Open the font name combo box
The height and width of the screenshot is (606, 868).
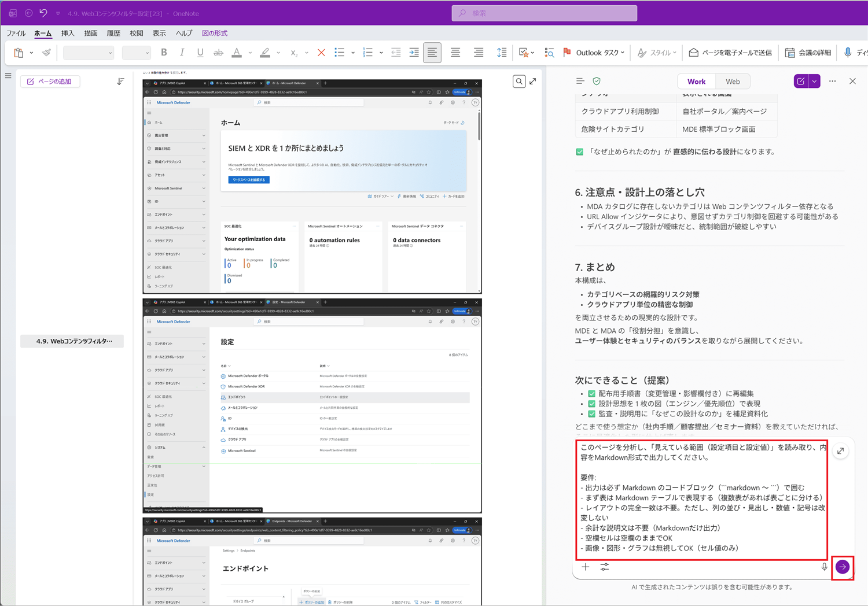[x=88, y=53]
